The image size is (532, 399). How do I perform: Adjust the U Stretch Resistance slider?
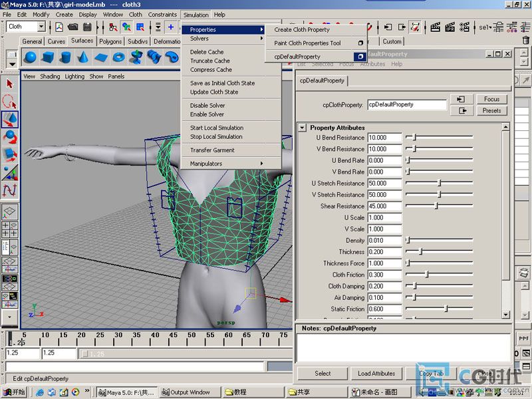(439, 184)
